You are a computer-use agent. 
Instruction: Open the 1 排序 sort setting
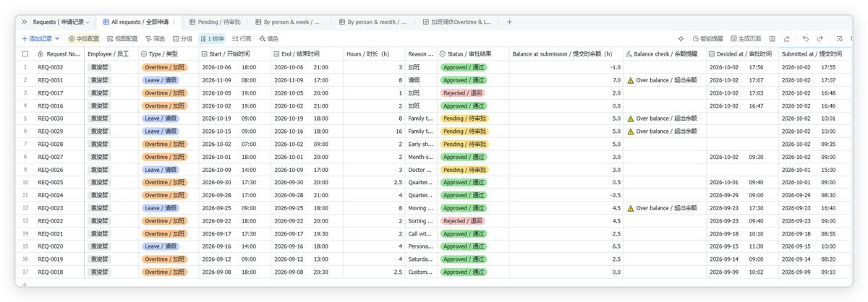point(213,39)
